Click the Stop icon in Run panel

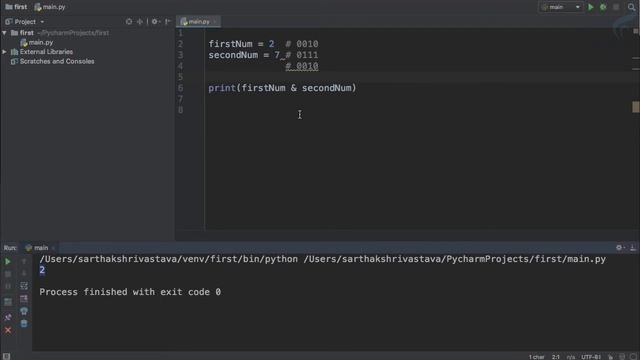7,274
